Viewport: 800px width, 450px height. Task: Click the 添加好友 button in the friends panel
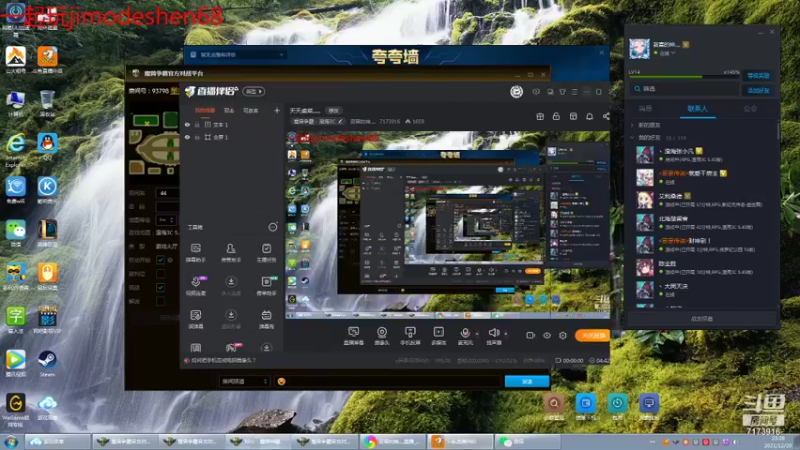[758, 90]
